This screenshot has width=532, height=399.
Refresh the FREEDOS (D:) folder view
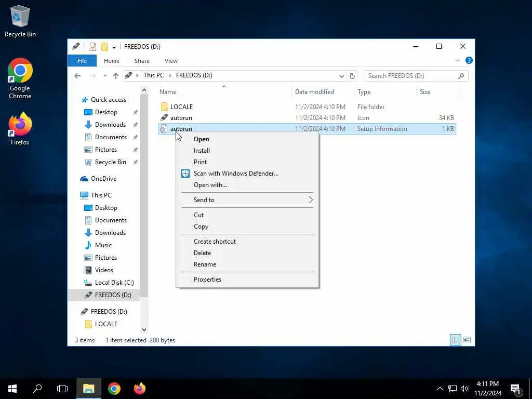point(352,76)
